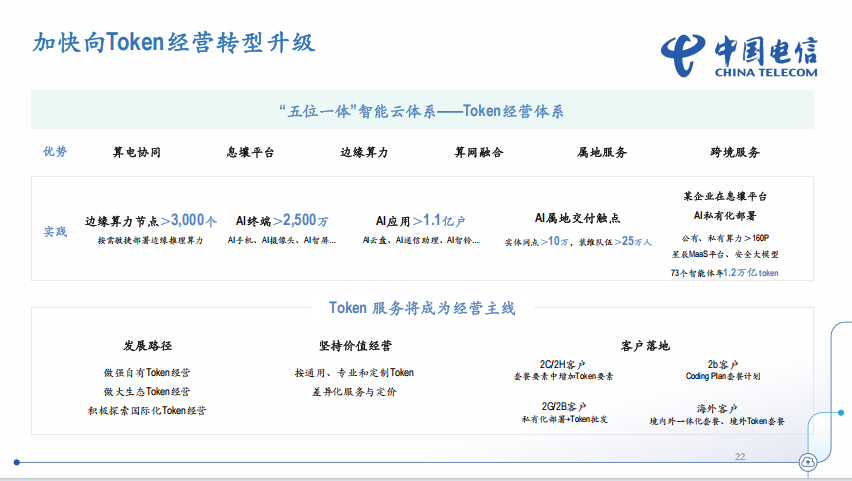Viewport: 852px width, 481px height.
Task: Click the 边缘算力 heading
Action: click(364, 153)
